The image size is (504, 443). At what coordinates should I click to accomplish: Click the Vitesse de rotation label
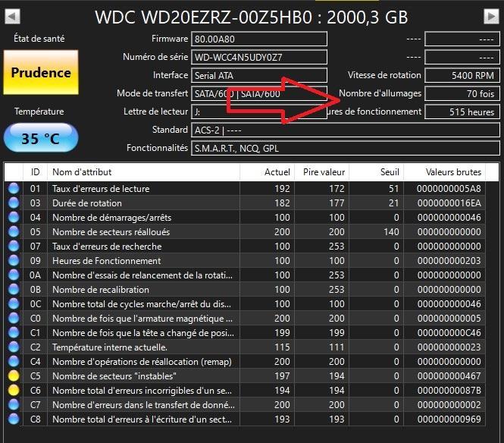point(384,75)
